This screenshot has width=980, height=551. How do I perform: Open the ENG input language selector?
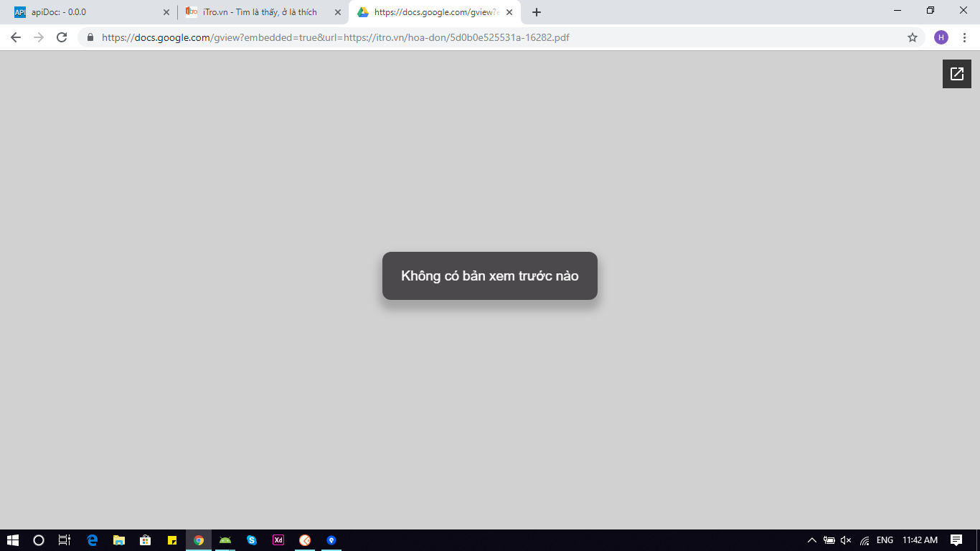[x=885, y=540]
